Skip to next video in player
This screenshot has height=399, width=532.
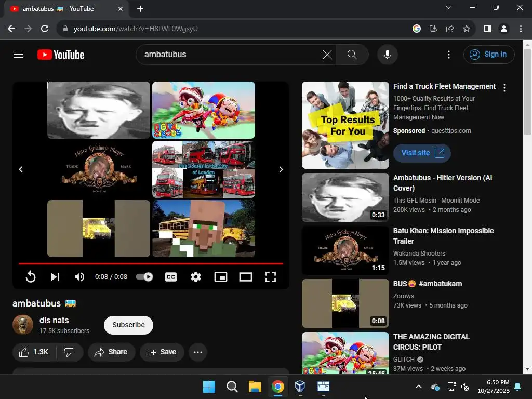pos(55,277)
